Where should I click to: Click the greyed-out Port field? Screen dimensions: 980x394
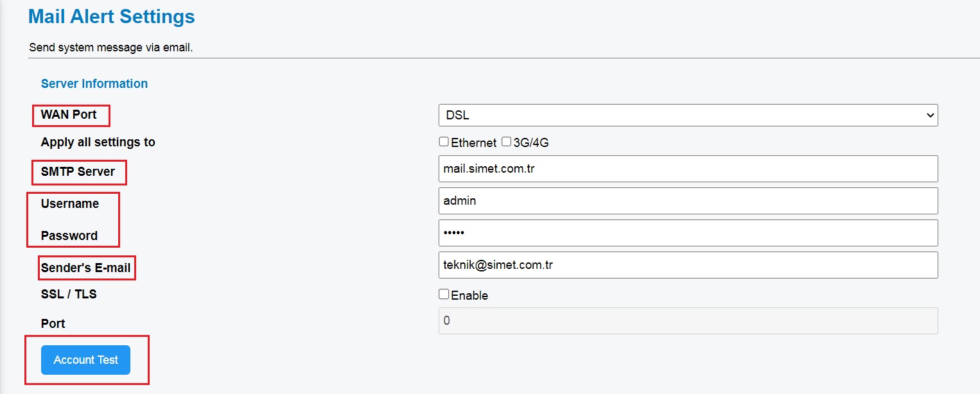click(x=688, y=321)
